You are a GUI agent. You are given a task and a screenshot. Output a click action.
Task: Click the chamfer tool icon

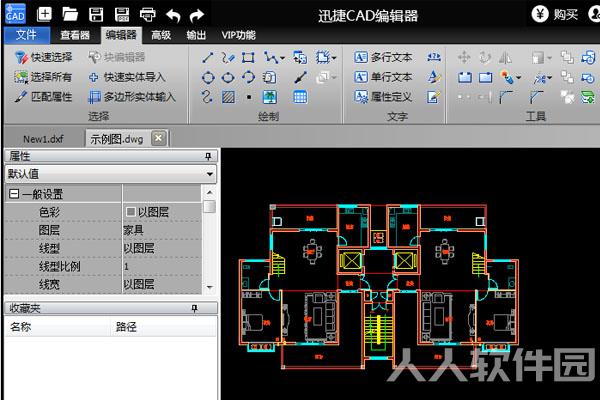tap(536, 97)
